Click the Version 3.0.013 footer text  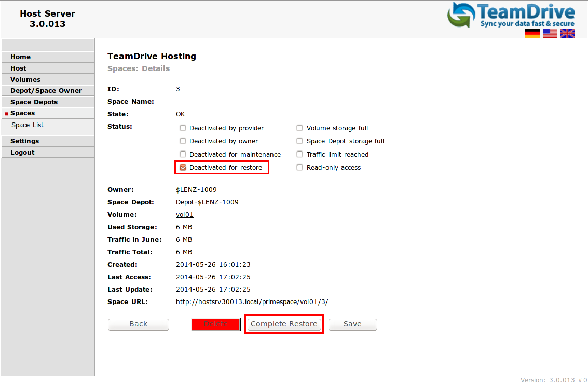[554, 380]
